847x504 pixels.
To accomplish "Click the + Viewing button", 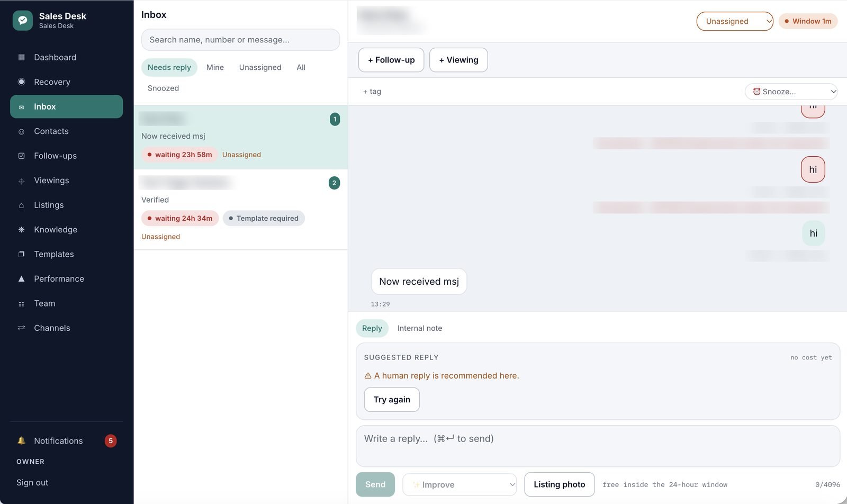I will (x=458, y=60).
